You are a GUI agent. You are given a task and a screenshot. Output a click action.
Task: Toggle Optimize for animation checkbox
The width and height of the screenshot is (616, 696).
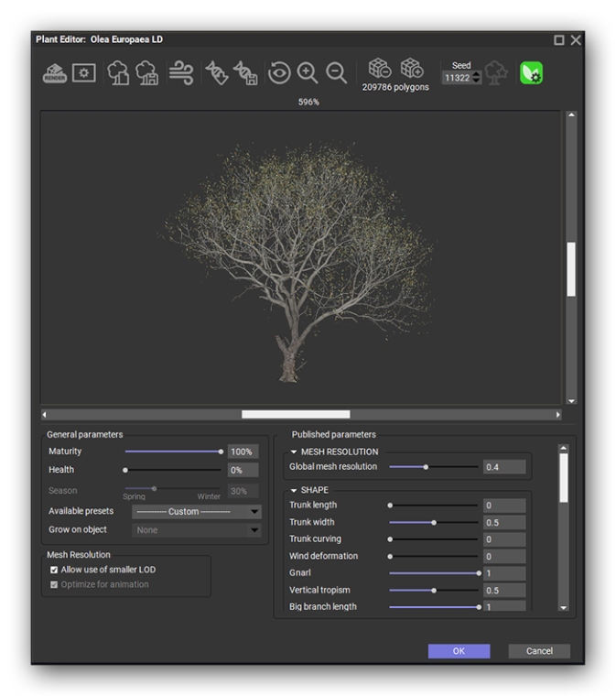[x=54, y=584]
